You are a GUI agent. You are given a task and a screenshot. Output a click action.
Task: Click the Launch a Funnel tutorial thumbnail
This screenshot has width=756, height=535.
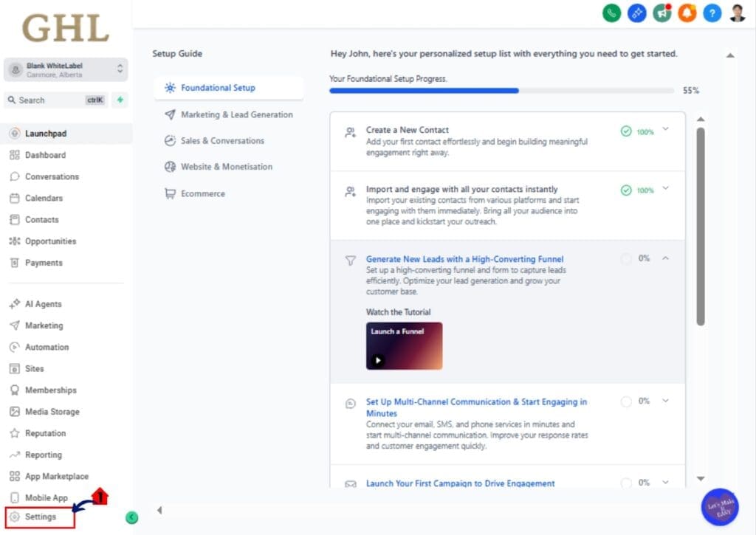404,345
